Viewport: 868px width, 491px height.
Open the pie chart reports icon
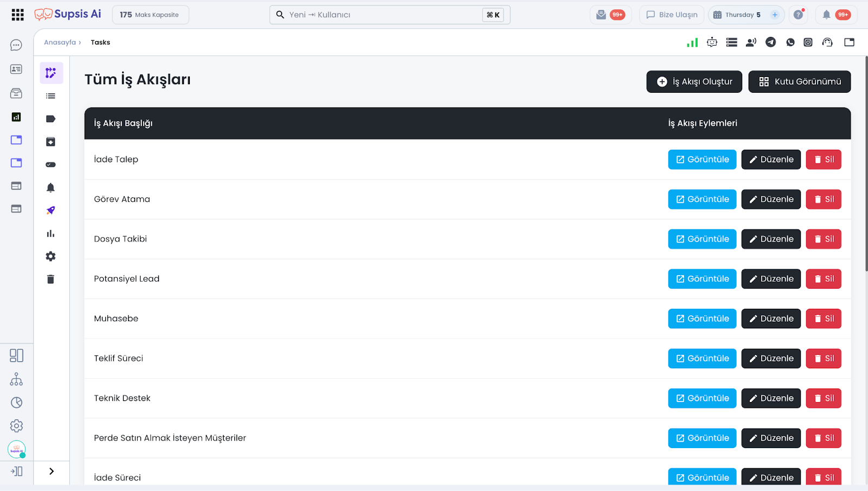(x=16, y=403)
